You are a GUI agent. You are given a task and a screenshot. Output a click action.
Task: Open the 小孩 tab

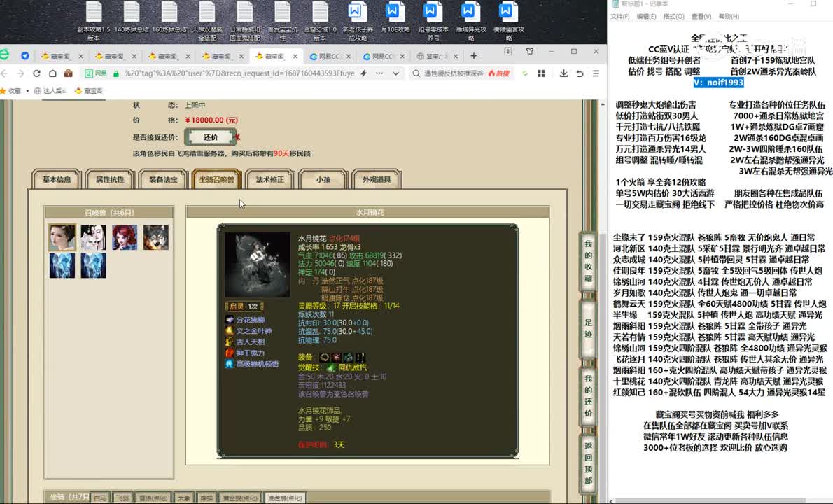point(323,179)
